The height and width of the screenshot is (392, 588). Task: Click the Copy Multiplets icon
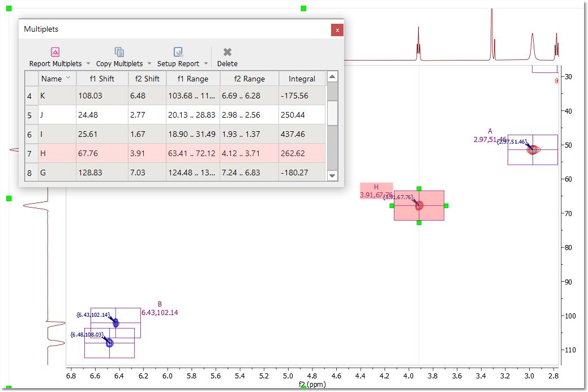119,53
